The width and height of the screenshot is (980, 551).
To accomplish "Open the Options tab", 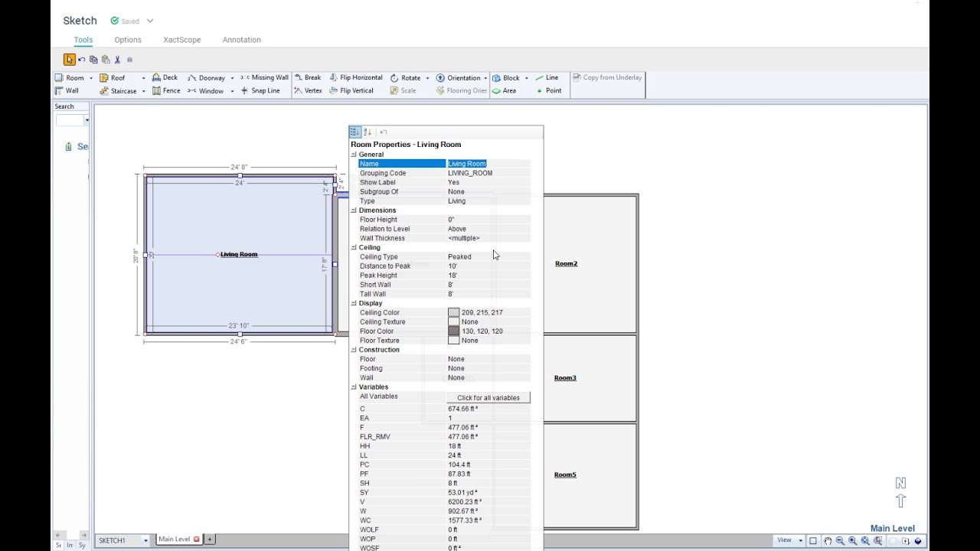I will tap(128, 40).
